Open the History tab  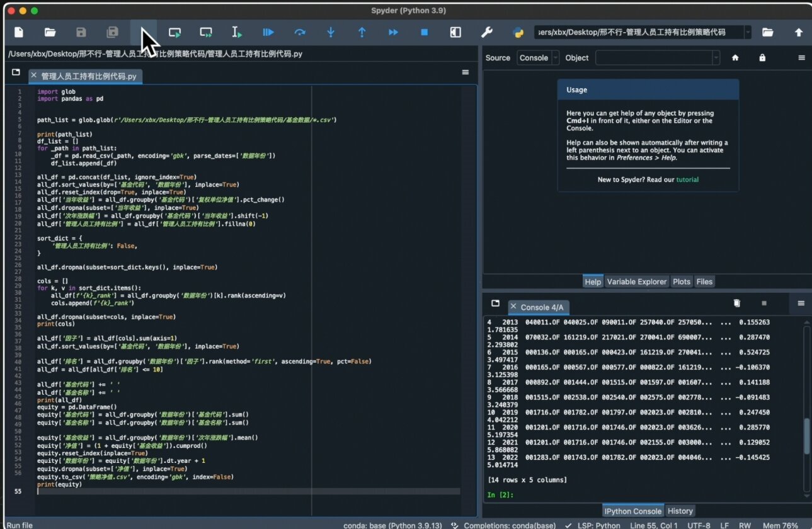coord(680,511)
